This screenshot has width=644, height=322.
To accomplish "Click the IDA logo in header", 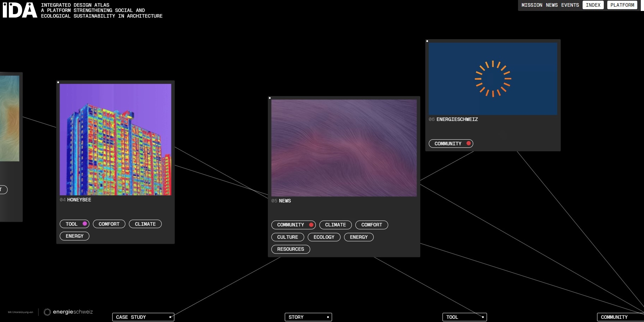I will coord(20,10).
